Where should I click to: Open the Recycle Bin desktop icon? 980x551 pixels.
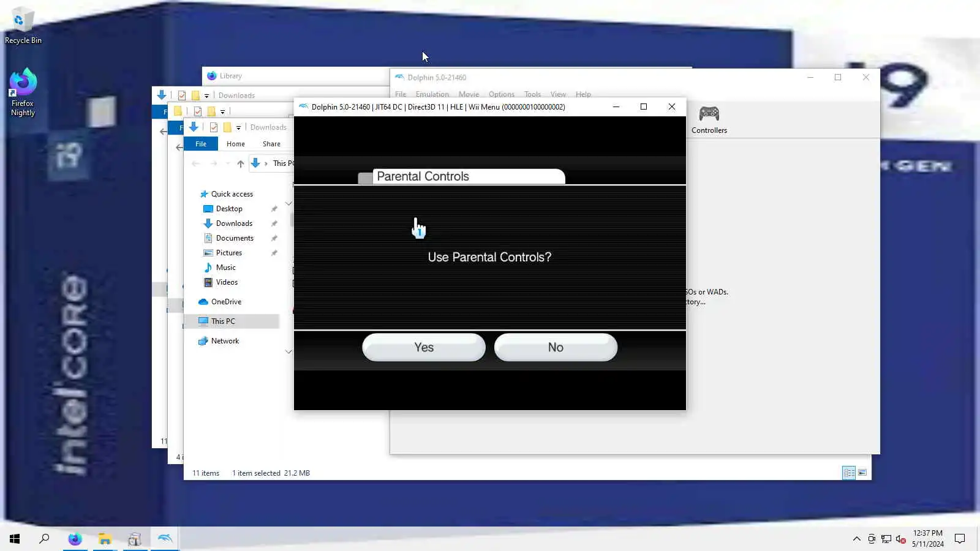[23, 26]
